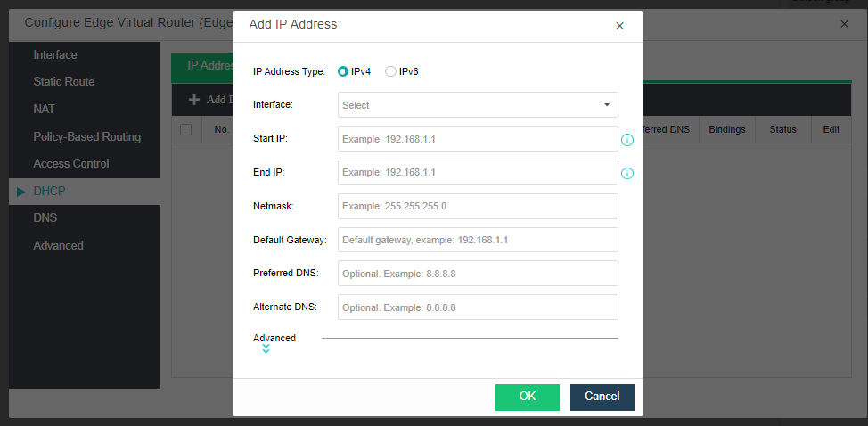Open the DNS section in sidebar
This screenshot has width=868, height=426.
(x=45, y=218)
